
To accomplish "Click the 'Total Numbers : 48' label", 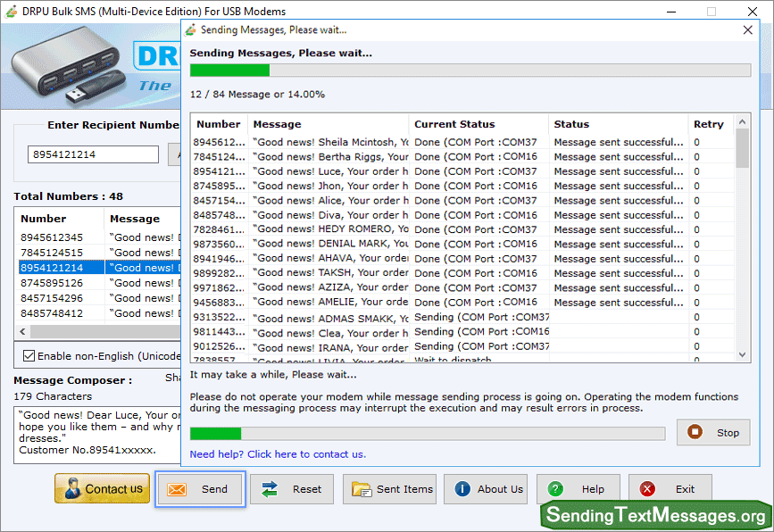I will (x=68, y=196).
